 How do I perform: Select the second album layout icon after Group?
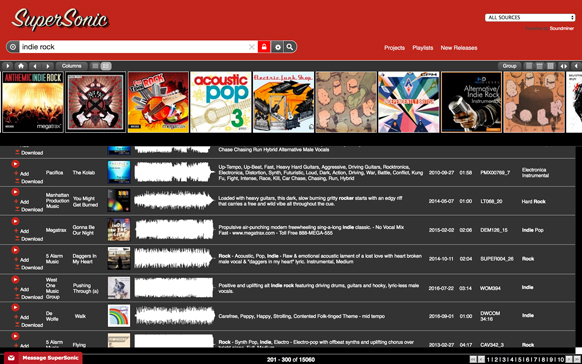pos(540,66)
